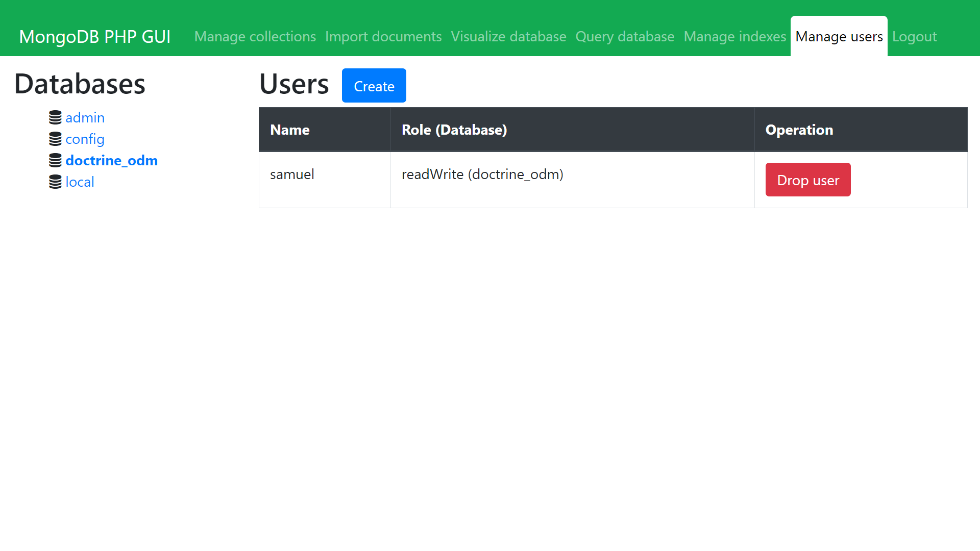Select the Manage users tab
Screen dimensions: 980x551
coord(839,37)
